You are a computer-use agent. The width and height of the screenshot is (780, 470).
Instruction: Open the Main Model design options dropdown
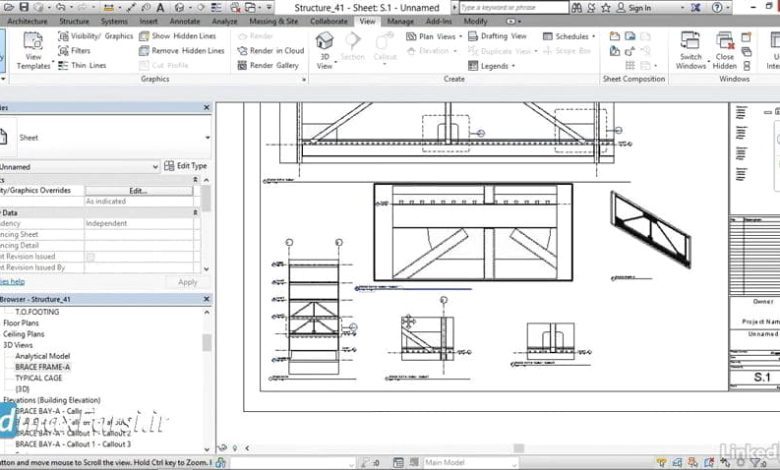coord(470,463)
